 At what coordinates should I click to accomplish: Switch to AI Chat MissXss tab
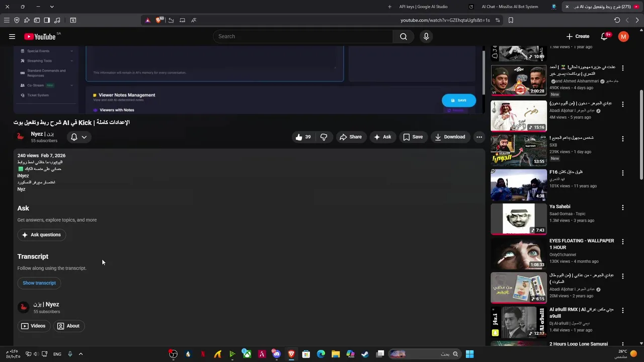point(510,7)
